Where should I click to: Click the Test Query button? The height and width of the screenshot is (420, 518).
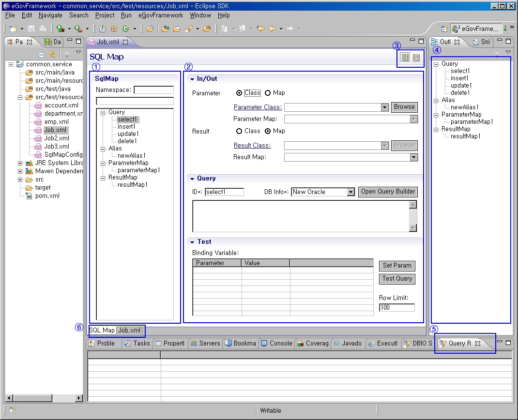click(397, 279)
